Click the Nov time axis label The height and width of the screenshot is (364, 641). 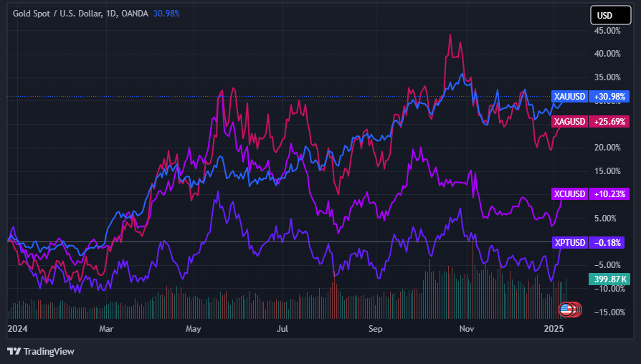[467, 329]
